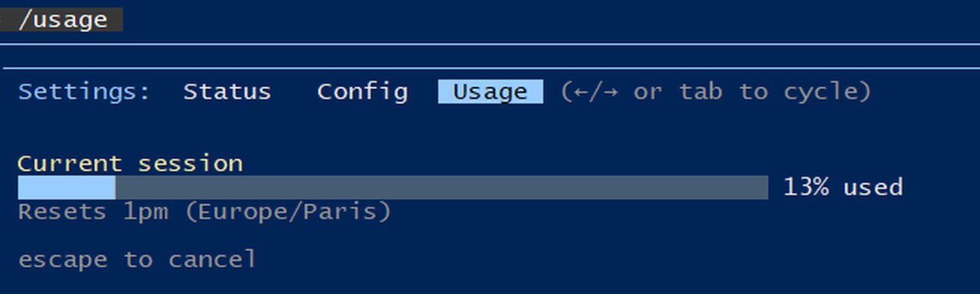Select the Current session heading
The image size is (980, 294).
pyautogui.click(x=130, y=164)
